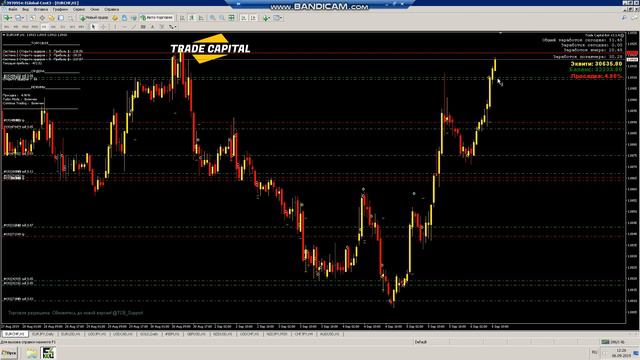Open the Файл menu
The width and height of the screenshot is (640, 360).
(x=13, y=9)
